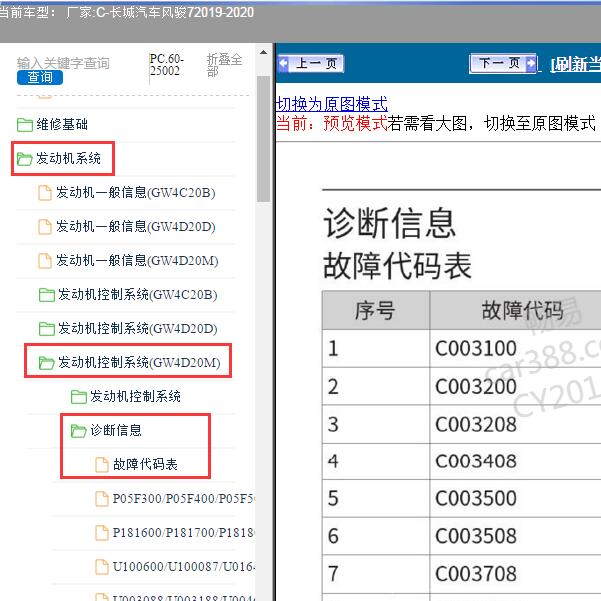Click 切换为原图模式 link
The height and width of the screenshot is (601, 601).
(x=332, y=104)
